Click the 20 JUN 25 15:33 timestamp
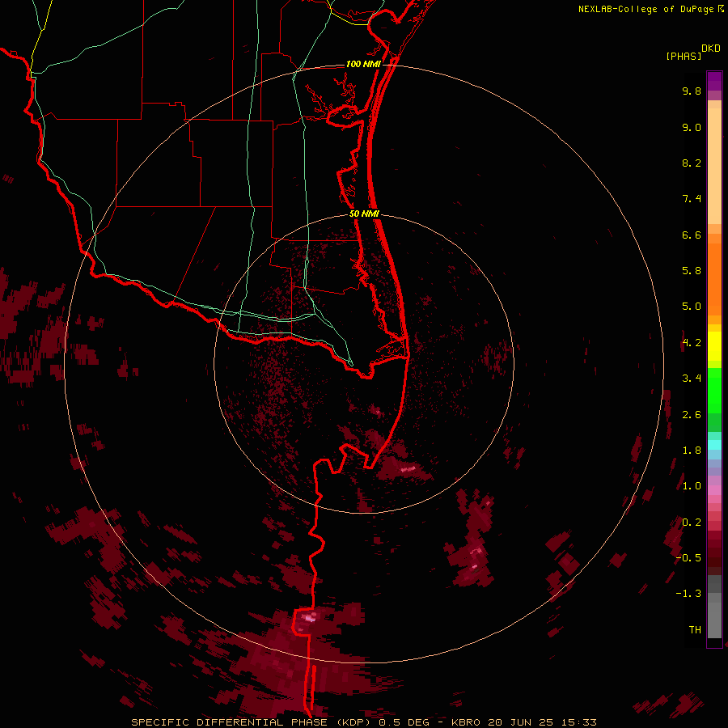Viewport: 728px width, 728px height. pyautogui.click(x=542, y=722)
